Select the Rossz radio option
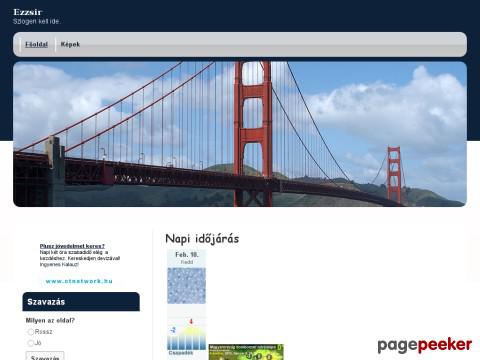The image size is (480, 360). coord(31,332)
